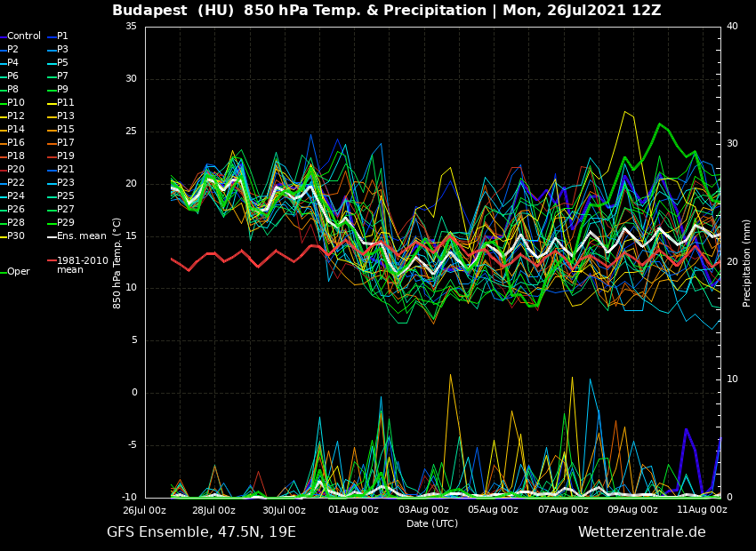Screen dimensions: 756x551
Task: Click the 01Aug 00z date tick label
Action: [353, 510]
